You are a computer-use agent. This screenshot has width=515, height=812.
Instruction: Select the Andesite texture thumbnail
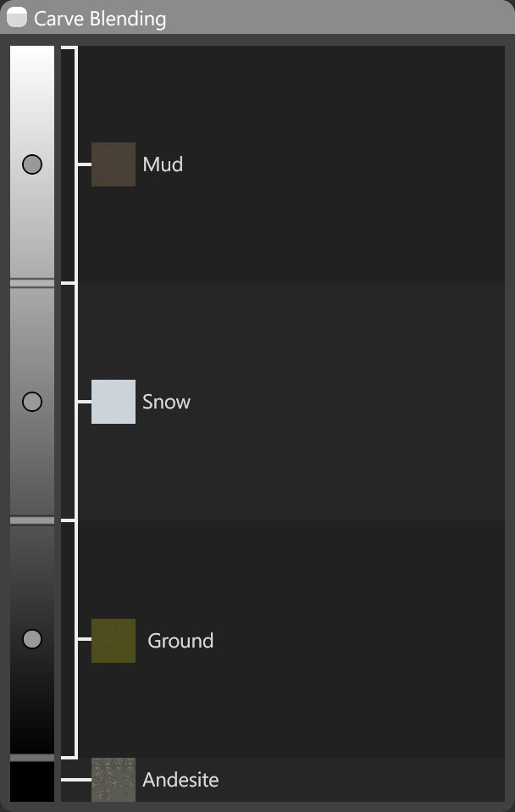114,780
